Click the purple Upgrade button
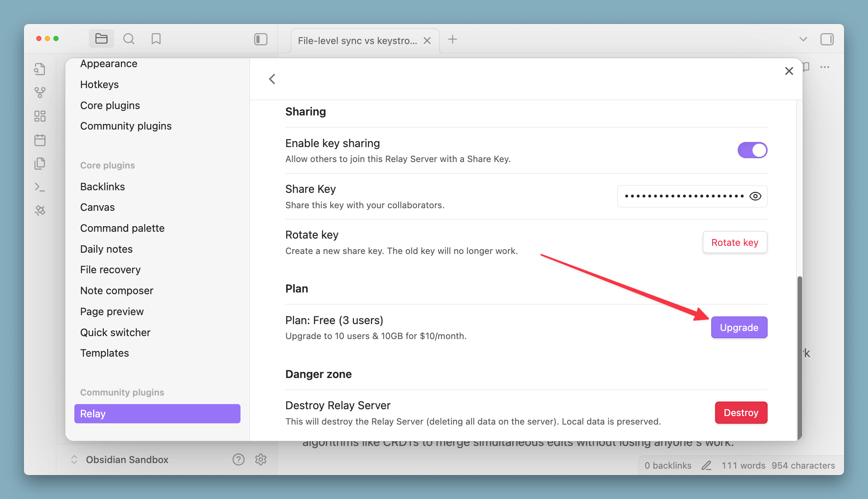The width and height of the screenshot is (868, 499). tap(739, 328)
